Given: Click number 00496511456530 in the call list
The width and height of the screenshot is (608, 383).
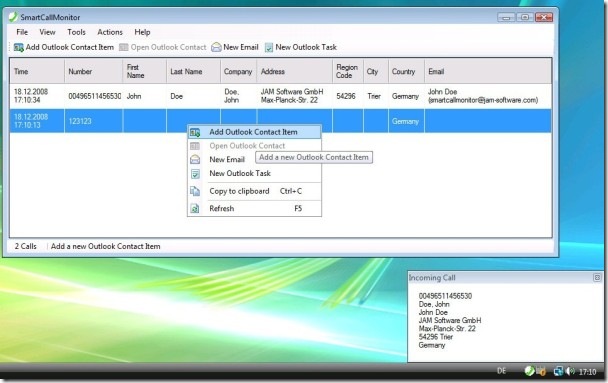Looking at the screenshot, I should tap(95, 96).
